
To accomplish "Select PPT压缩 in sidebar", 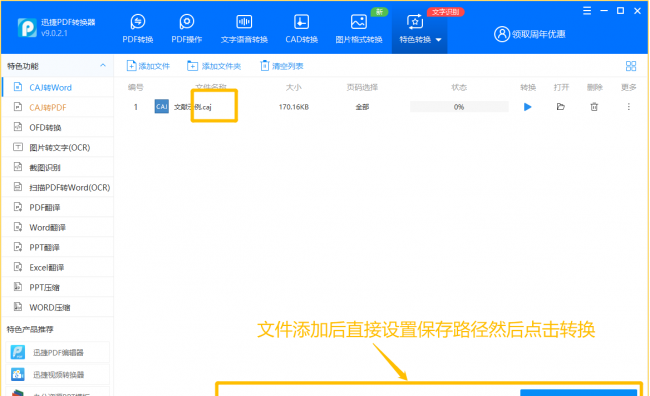I will click(58, 287).
